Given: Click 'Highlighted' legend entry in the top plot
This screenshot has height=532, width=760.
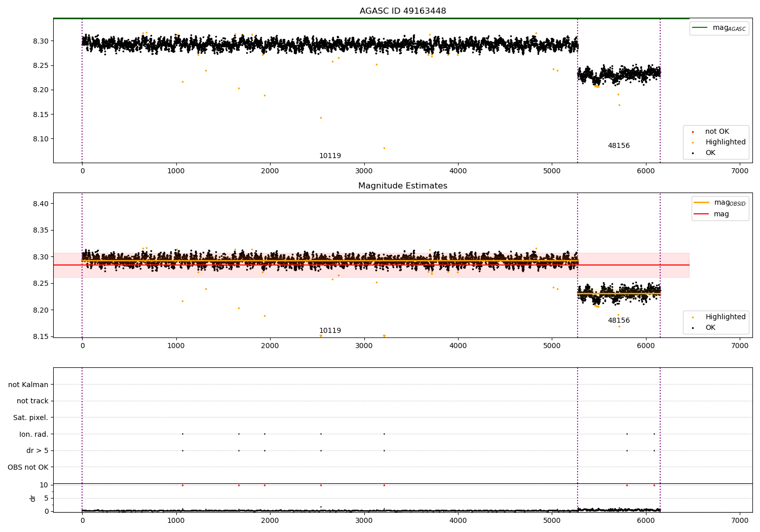Looking at the screenshot, I should click(x=725, y=142).
